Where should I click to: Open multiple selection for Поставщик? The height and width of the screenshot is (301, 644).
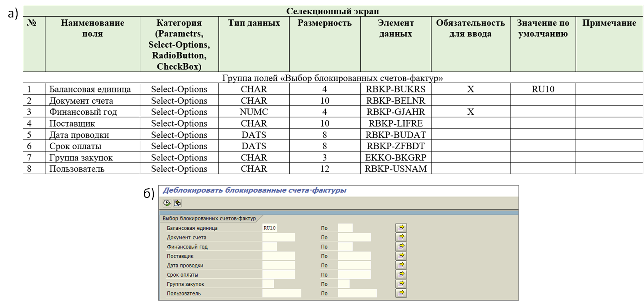pyautogui.click(x=401, y=256)
